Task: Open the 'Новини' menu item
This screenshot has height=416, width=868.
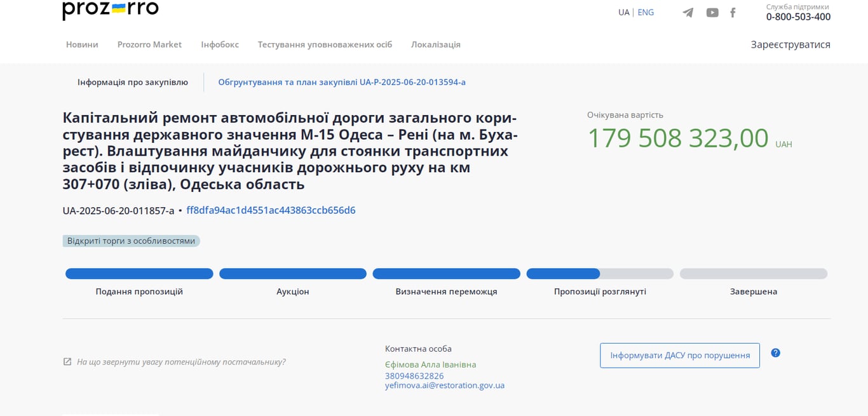Action: click(x=82, y=44)
